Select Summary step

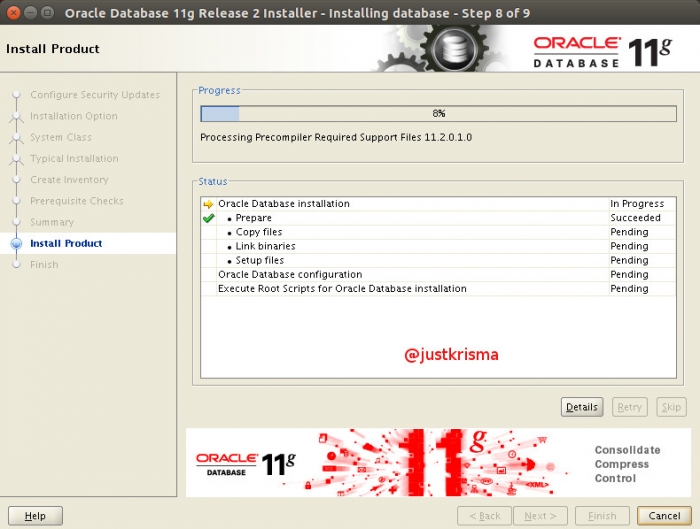52,222
